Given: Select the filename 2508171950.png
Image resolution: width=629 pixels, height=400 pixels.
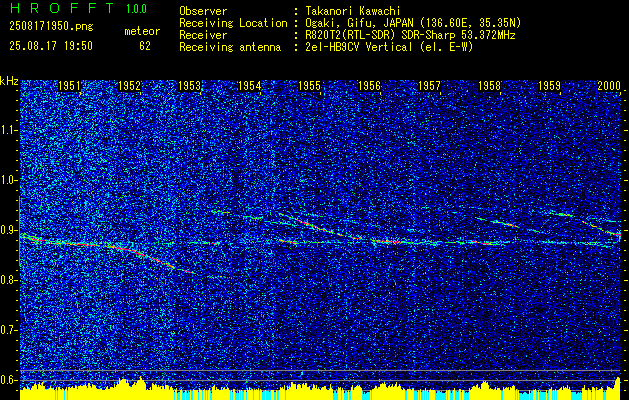Looking at the screenshot, I should click(51, 27).
